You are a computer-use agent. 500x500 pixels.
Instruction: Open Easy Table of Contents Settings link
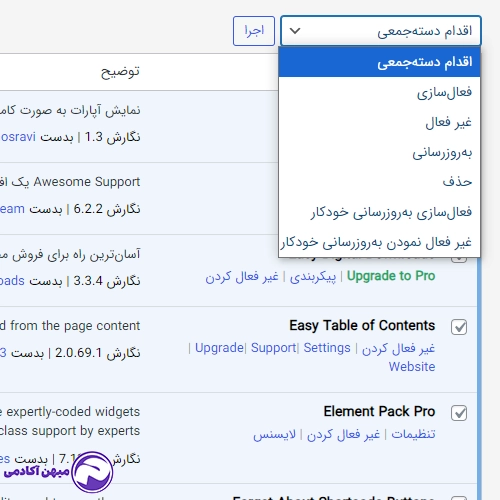[x=327, y=348]
